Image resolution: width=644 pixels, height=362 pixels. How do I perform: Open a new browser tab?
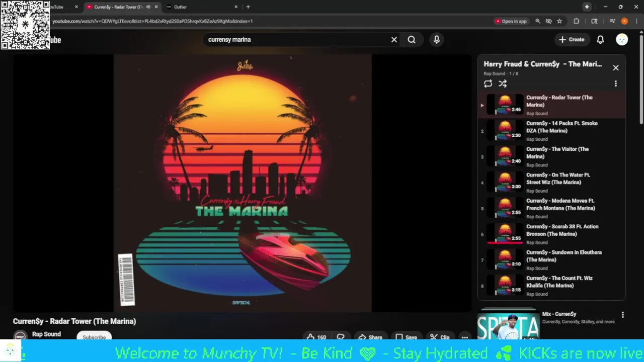pos(248,7)
